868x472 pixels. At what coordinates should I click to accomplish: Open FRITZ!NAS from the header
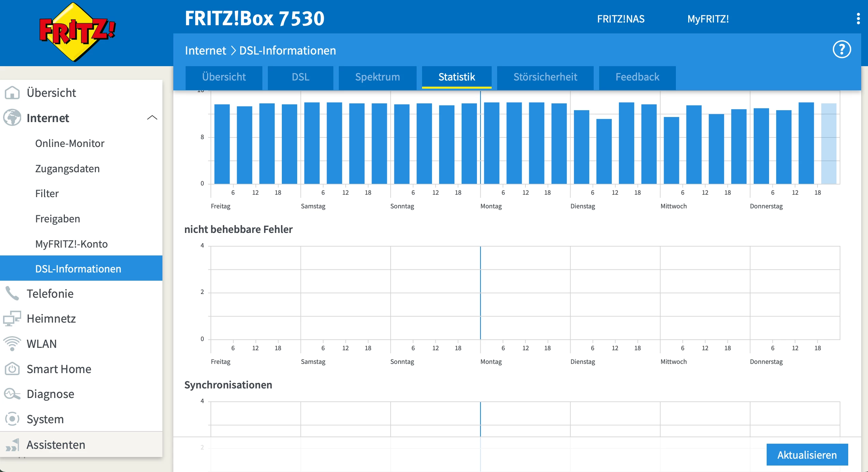pos(621,19)
